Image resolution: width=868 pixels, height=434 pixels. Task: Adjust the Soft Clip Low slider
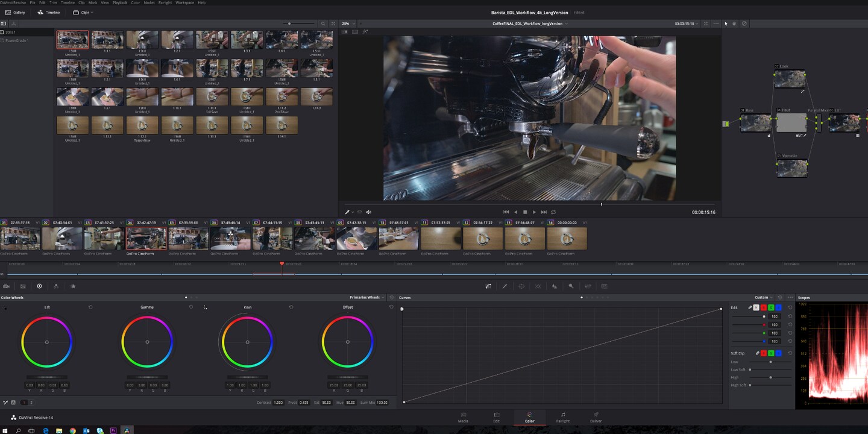[770, 362]
